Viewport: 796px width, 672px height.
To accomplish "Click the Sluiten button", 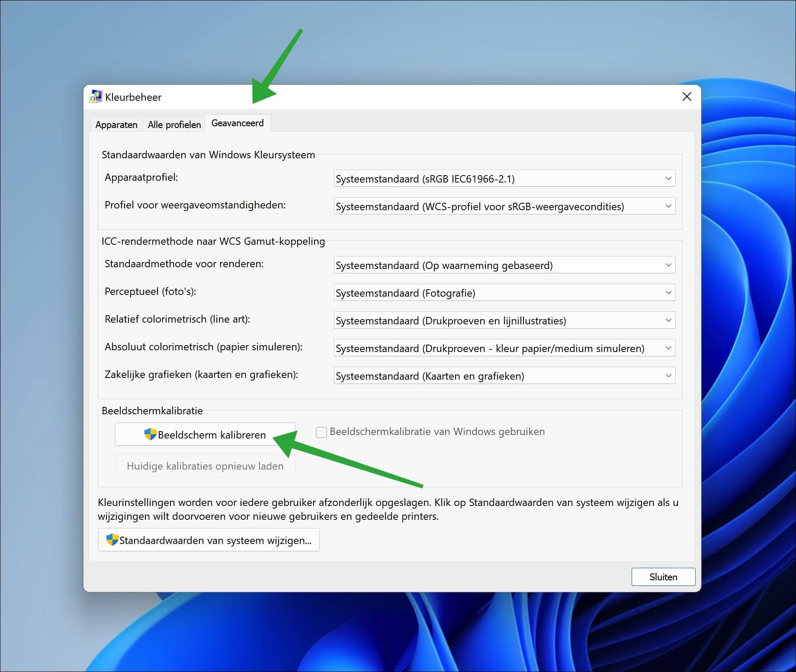I will pos(663,576).
